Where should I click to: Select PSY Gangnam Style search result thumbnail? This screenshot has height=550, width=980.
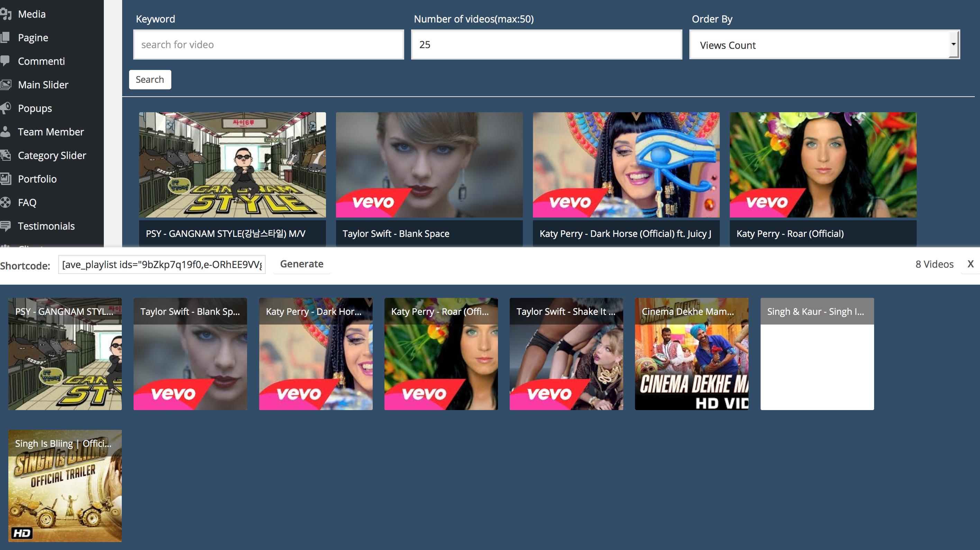[x=233, y=165]
